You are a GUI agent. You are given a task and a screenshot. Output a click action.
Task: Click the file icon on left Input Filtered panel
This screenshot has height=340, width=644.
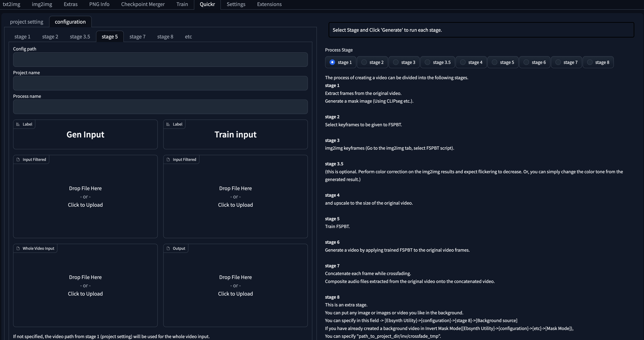(18, 159)
